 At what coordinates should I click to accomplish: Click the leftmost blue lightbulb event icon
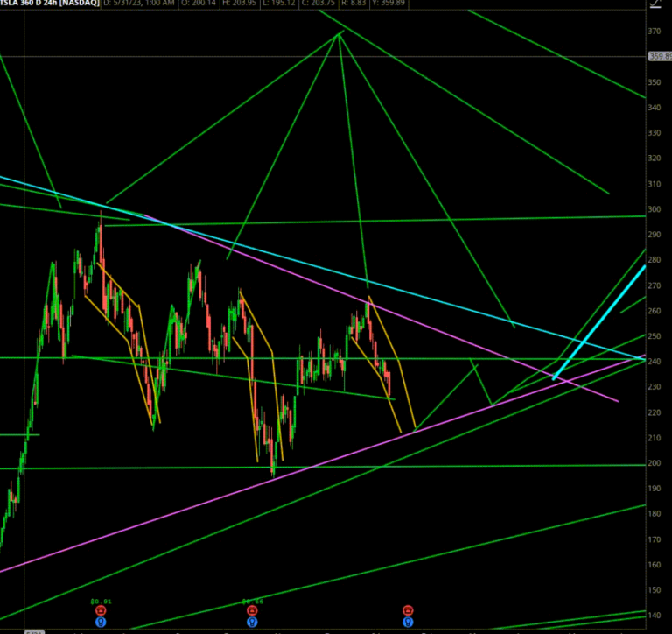click(x=101, y=623)
